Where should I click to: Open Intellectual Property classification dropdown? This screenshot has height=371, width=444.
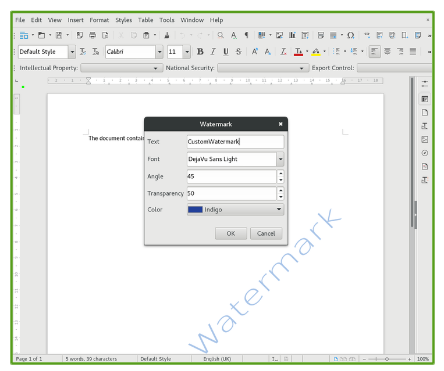pos(122,68)
